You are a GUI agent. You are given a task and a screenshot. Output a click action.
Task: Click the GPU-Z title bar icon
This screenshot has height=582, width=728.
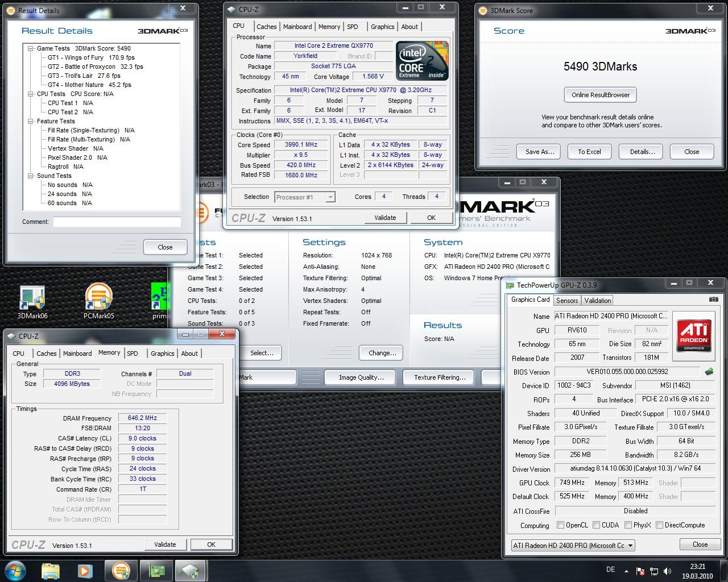click(510, 285)
